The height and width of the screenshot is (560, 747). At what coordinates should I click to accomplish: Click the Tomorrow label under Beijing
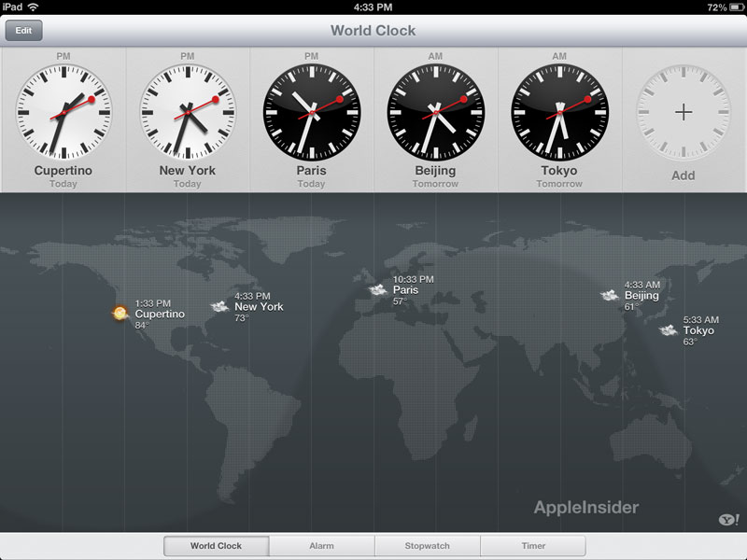435,184
